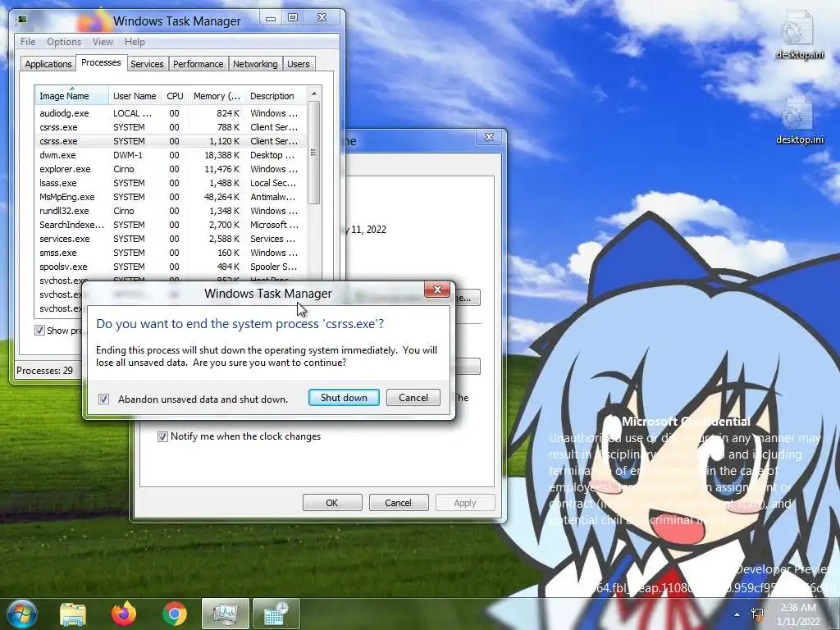Click process list scrollbar up arrow

click(x=314, y=94)
